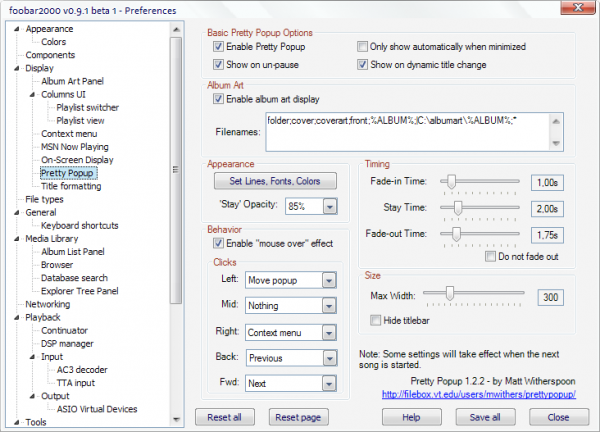The image size is (600, 432).
Task: Go to Keyboard shortcuts settings
Action: click(81, 225)
